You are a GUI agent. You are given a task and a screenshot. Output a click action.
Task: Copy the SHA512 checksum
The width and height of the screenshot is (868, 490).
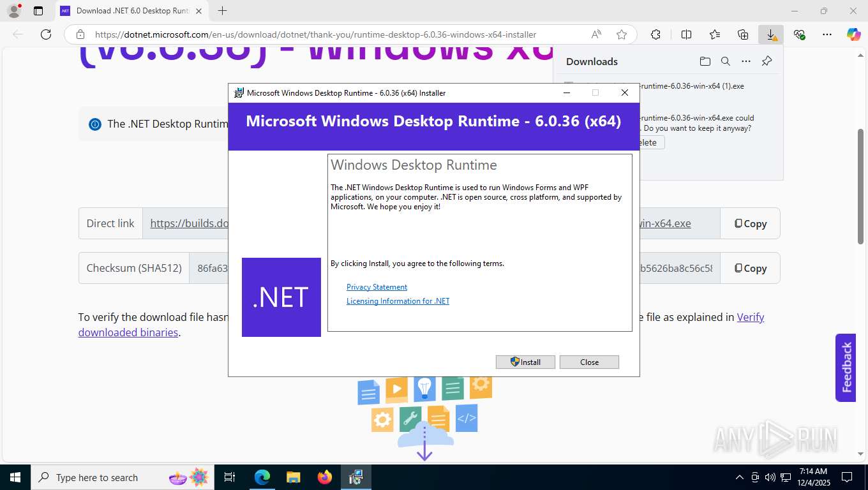coord(750,268)
